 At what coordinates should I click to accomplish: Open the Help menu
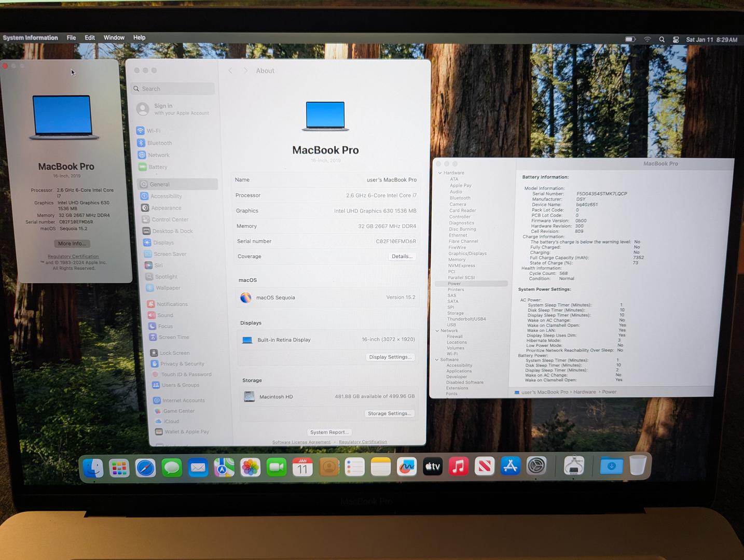(x=139, y=38)
